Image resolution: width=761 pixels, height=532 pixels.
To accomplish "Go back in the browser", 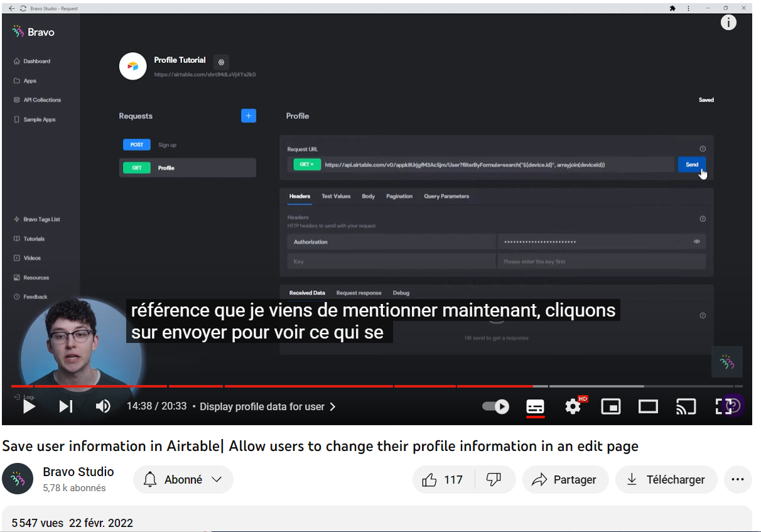I will [11, 8].
